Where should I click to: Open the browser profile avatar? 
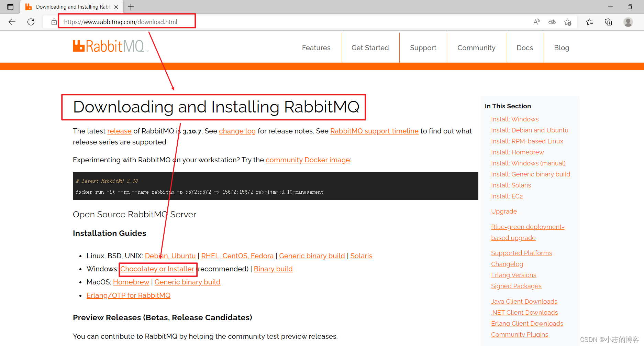628,22
